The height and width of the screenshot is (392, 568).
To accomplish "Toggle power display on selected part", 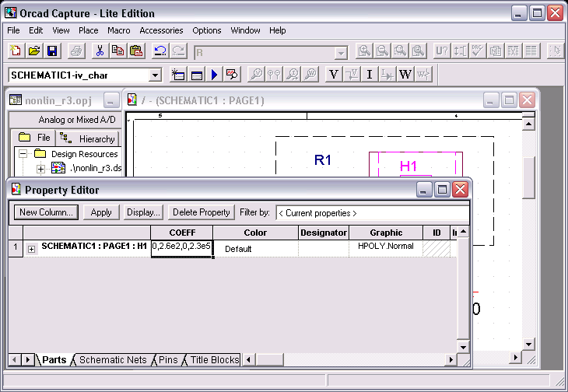I will pos(423,75).
